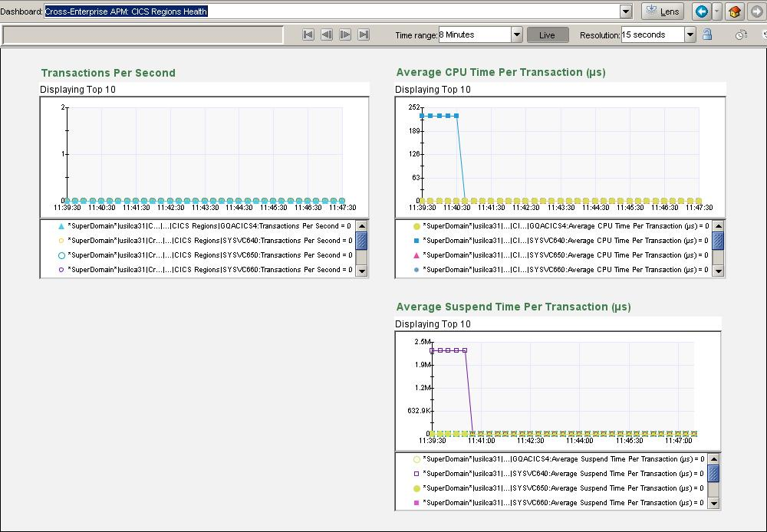Open the home dashboard via house icon
Screen dimensions: 767x532
point(734,11)
